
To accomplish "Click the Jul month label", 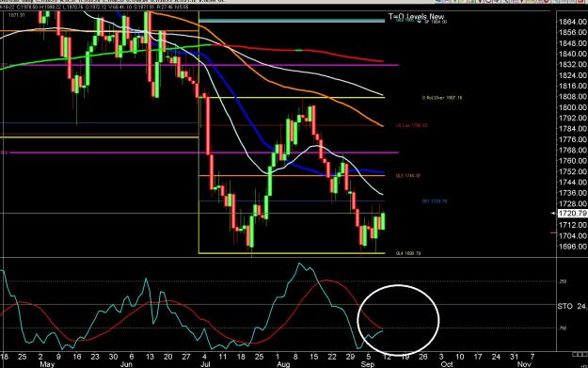I will tap(205, 364).
